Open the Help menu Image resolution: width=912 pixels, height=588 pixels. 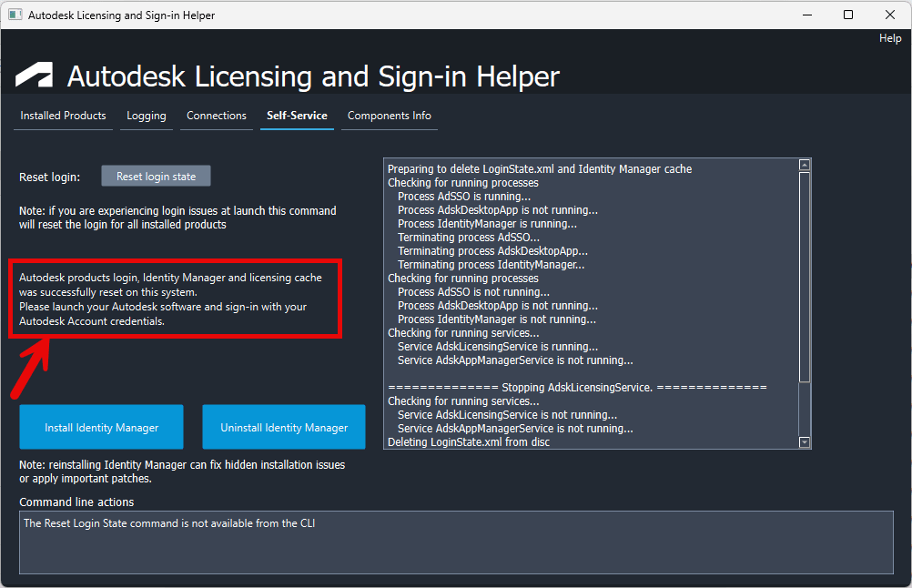click(x=890, y=38)
